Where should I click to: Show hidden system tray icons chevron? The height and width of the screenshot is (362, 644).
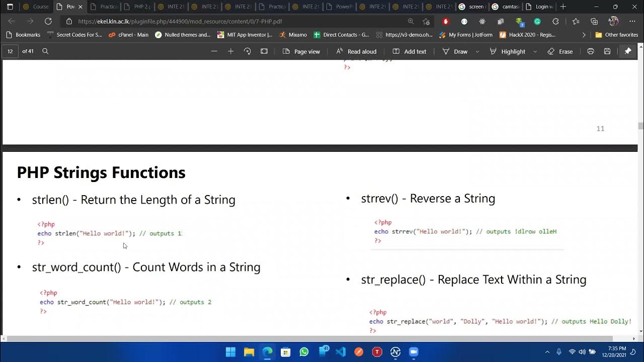tap(547, 352)
